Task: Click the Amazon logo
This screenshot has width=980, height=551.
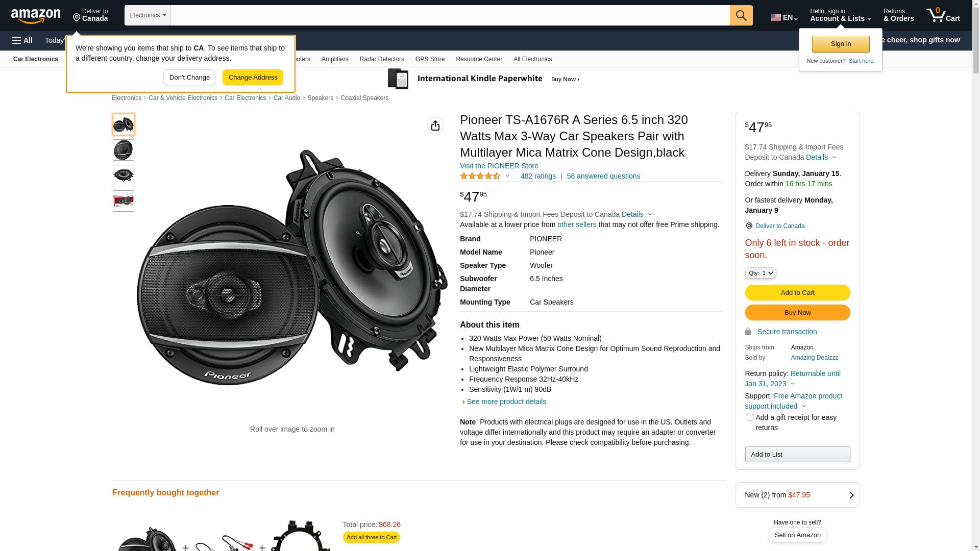Action: pos(36,16)
